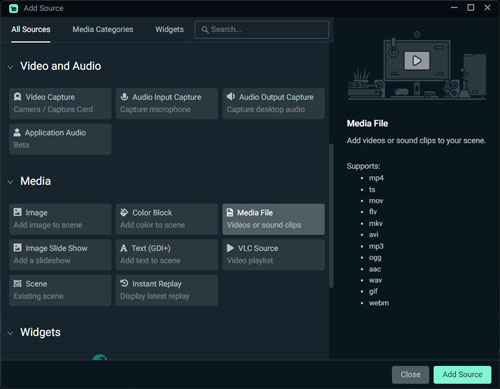Click the 'Video and Audio' section heading
Viewport: 500px width, 389px height.
pos(61,66)
